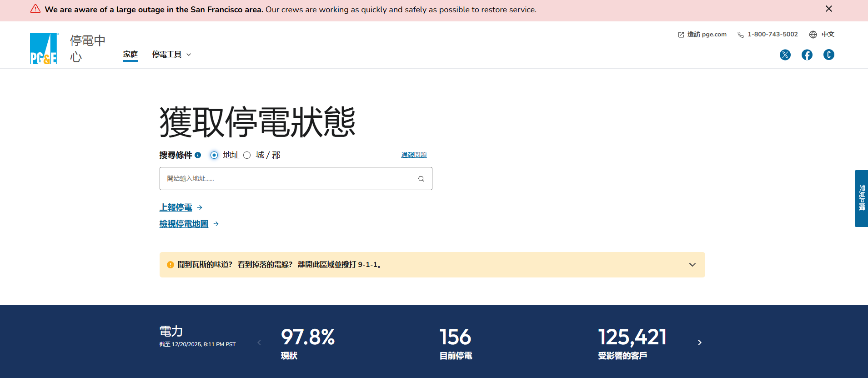Expand the 停電工具 dropdown menu

point(171,55)
